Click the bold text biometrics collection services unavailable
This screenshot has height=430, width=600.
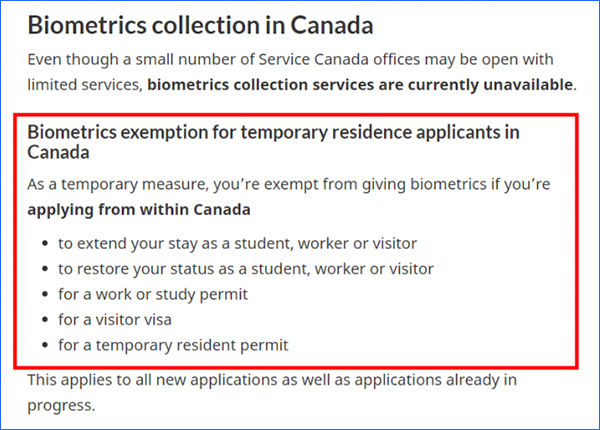[360, 85]
